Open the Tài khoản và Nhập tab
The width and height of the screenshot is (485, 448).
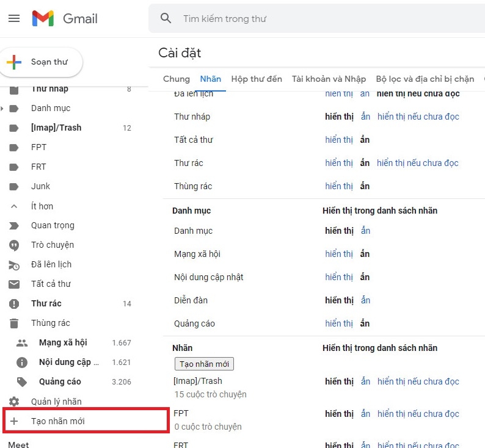(329, 79)
